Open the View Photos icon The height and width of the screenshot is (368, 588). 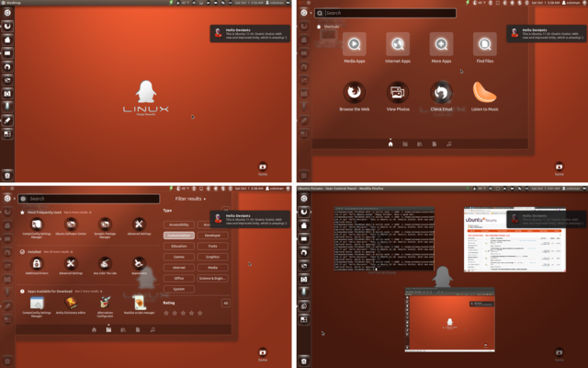[398, 92]
